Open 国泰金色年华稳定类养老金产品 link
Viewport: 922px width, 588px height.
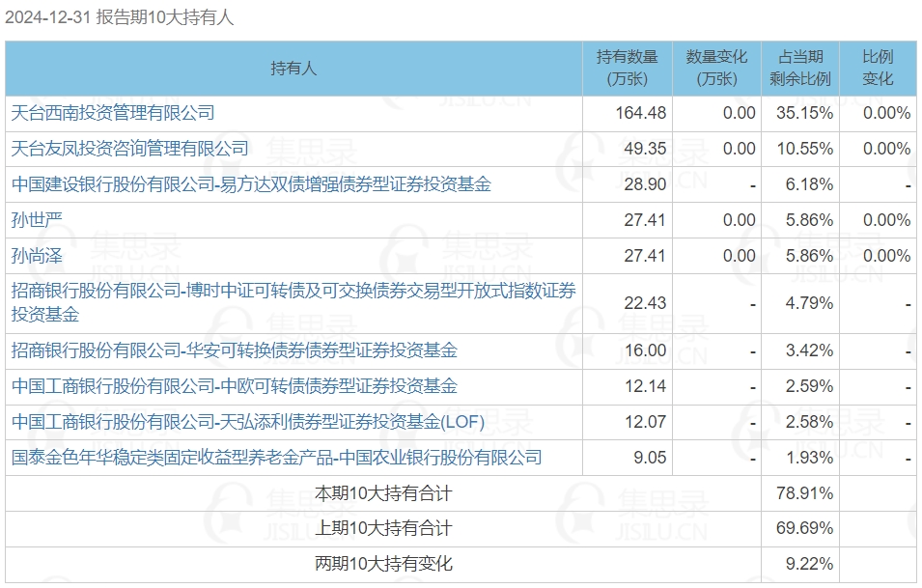[x=276, y=458]
